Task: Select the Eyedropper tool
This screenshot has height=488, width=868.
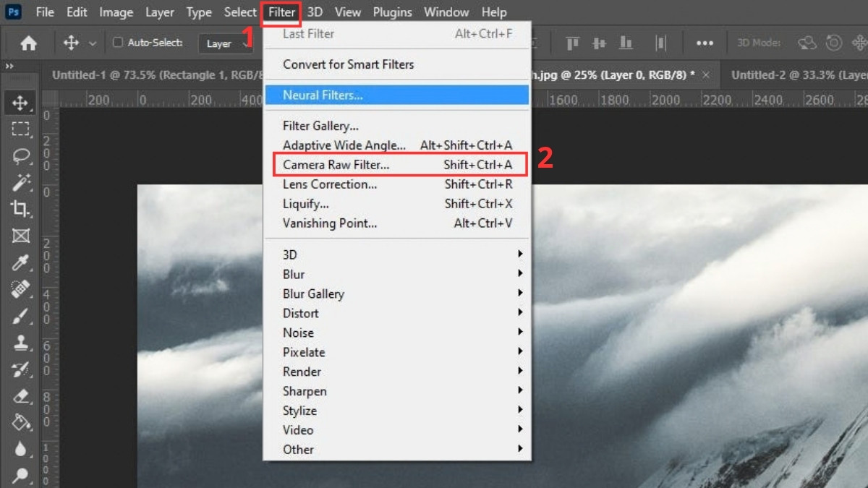Action: click(20, 262)
